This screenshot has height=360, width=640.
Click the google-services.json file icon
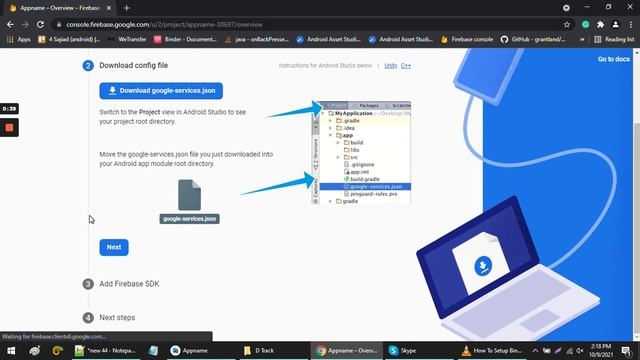[x=189, y=195]
